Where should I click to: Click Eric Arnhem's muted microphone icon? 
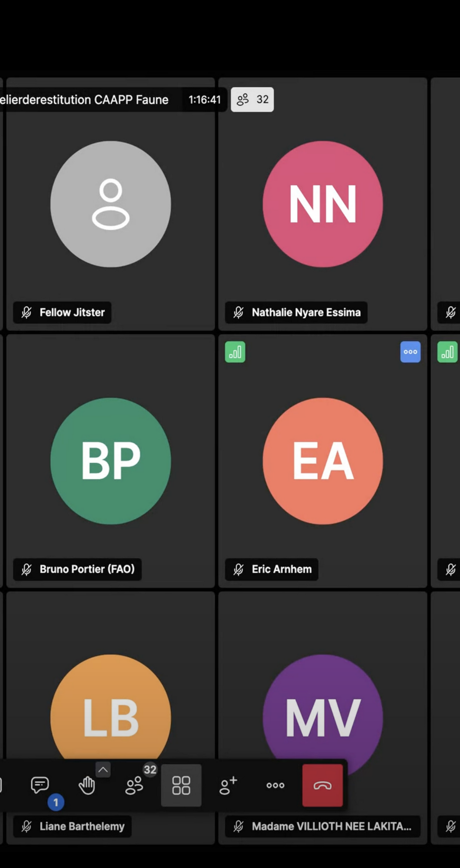coord(239,569)
